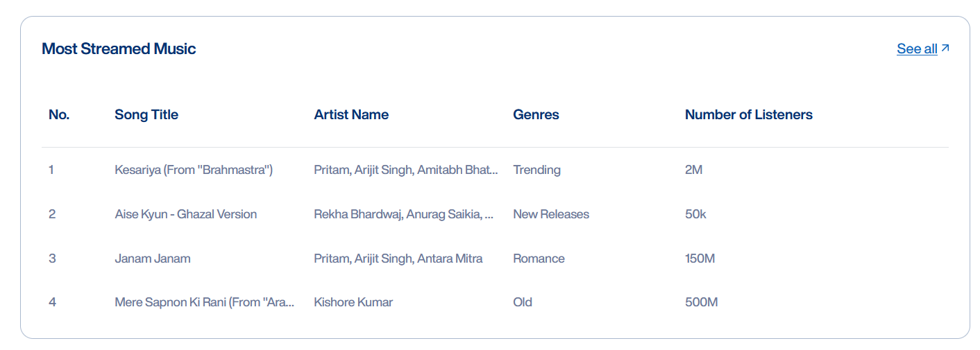Click the Trending genre label
The width and height of the screenshot is (980, 350).
click(x=537, y=170)
